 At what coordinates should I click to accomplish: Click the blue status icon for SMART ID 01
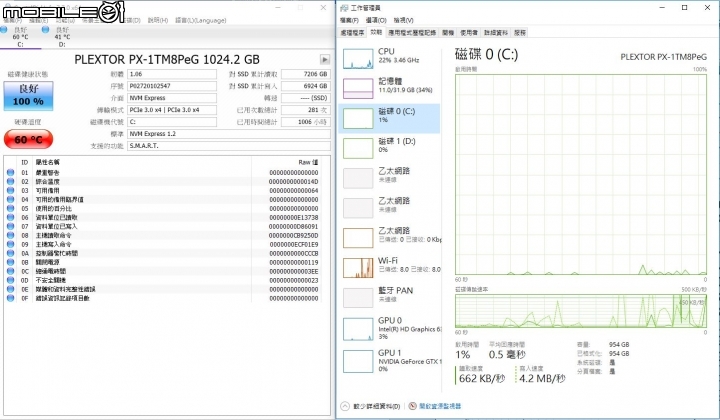click(11, 173)
